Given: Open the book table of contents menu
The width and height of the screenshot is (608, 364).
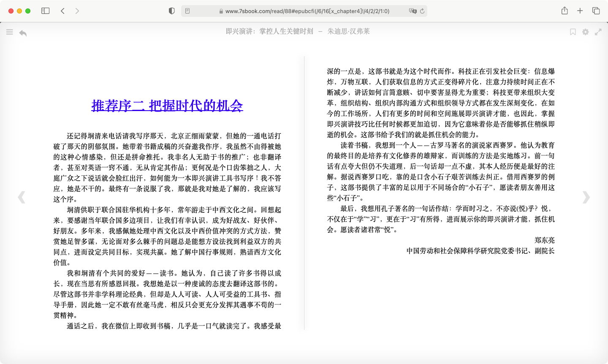Looking at the screenshot, I should 10,32.
